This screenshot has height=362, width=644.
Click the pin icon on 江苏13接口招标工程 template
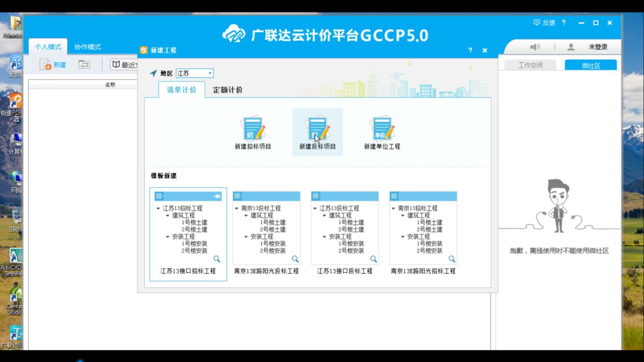coord(217,196)
